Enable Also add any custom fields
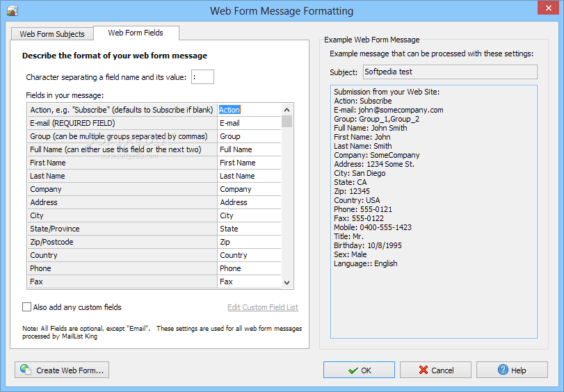This screenshot has width=564, height=392. pyautogui.click(x=26, y=307)
